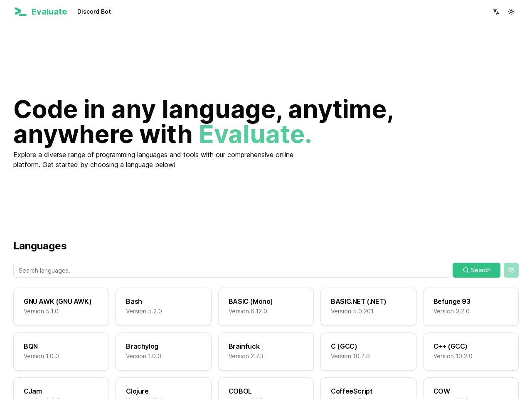Select the GNU AWK language card
Image resolution: width=532 pixels, height=399 pixels.
click(61, 306)
